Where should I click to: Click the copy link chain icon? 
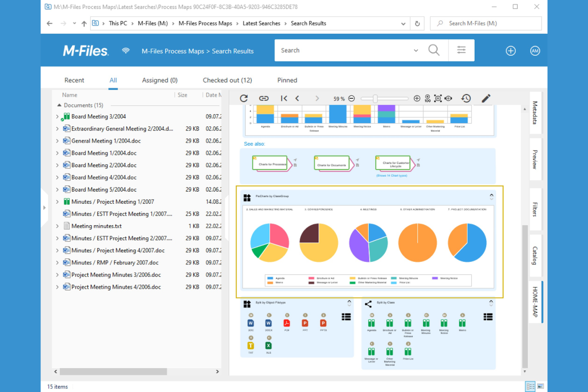coord(264,98)
